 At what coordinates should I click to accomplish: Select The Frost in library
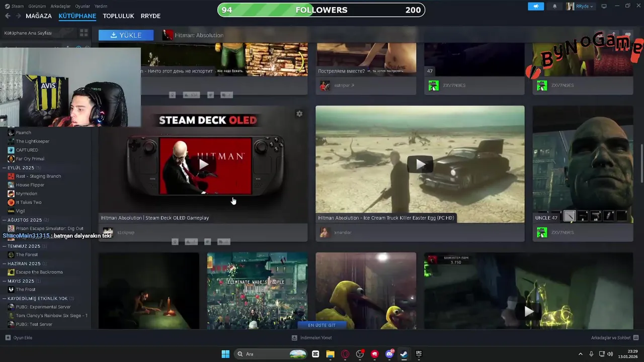(26, 290)
